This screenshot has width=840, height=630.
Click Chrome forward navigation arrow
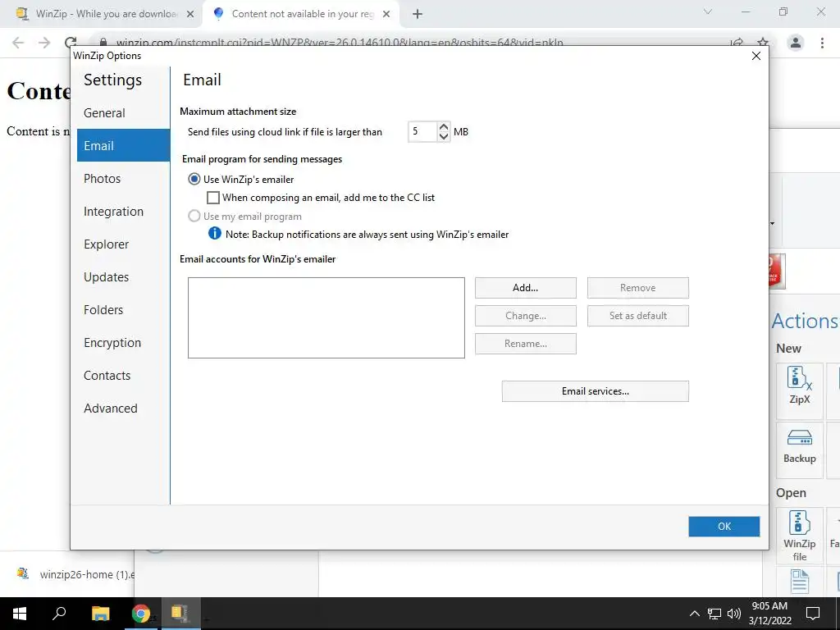pyautogui.click(x=44, y=43)
